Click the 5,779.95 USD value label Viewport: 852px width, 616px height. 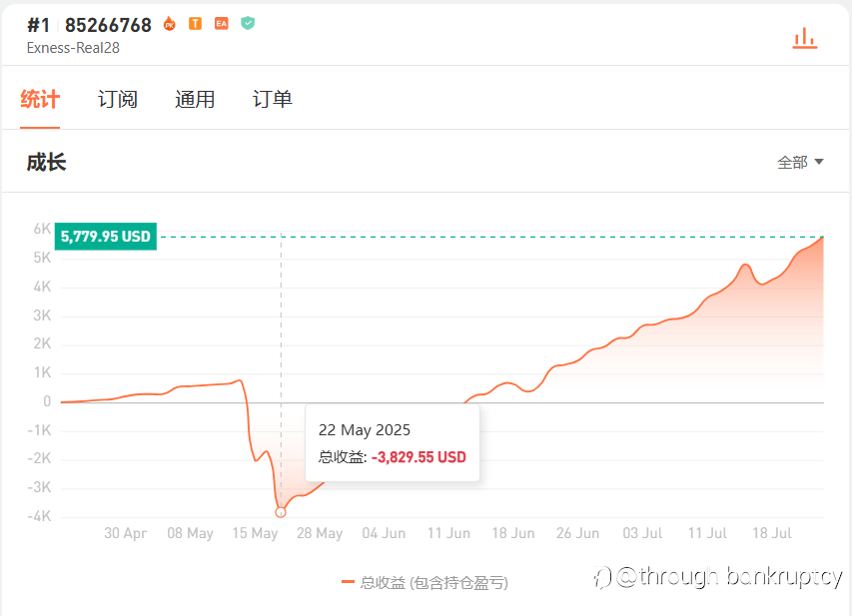(106, 237)
